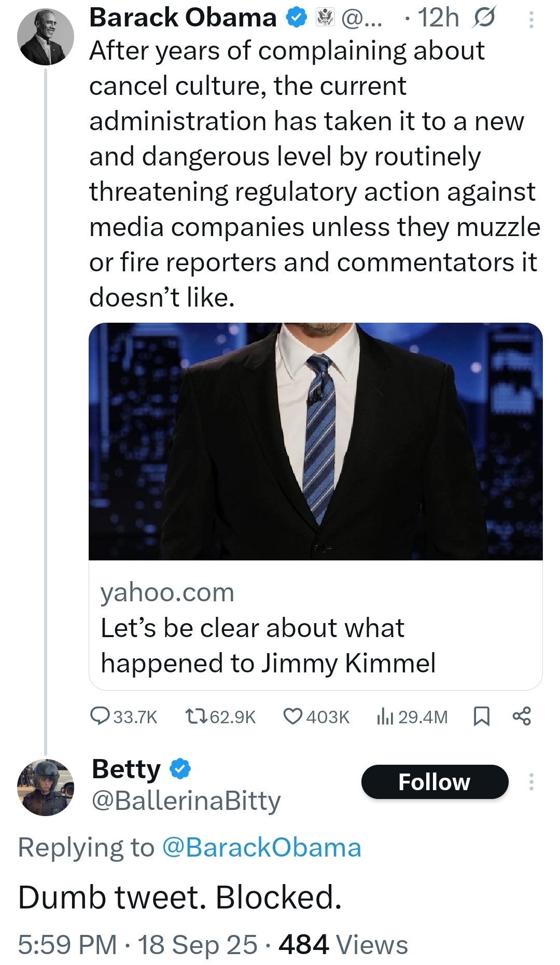Bookmark Barack Obama's tweet
This screenshot has height=965, width=560.
pos(482,716)
